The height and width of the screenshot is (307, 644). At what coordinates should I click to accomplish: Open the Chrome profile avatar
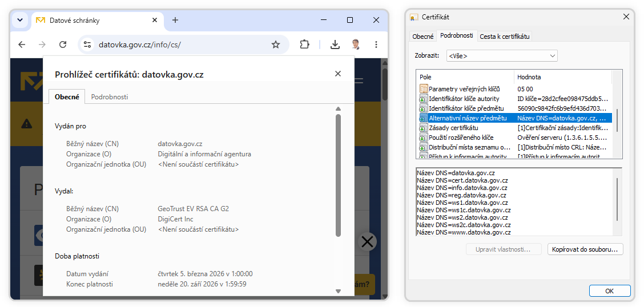[356, 45]
